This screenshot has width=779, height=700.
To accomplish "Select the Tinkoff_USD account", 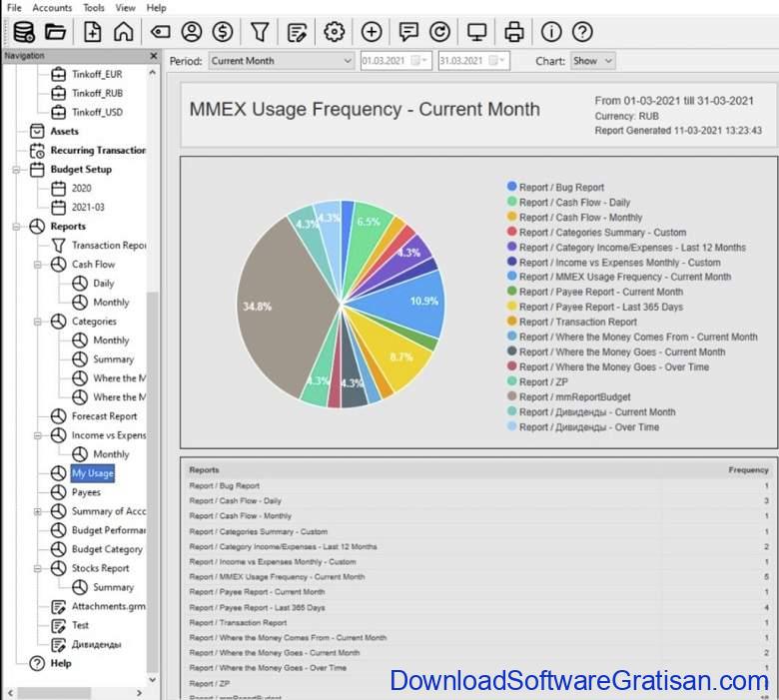I will click(98, 112).
